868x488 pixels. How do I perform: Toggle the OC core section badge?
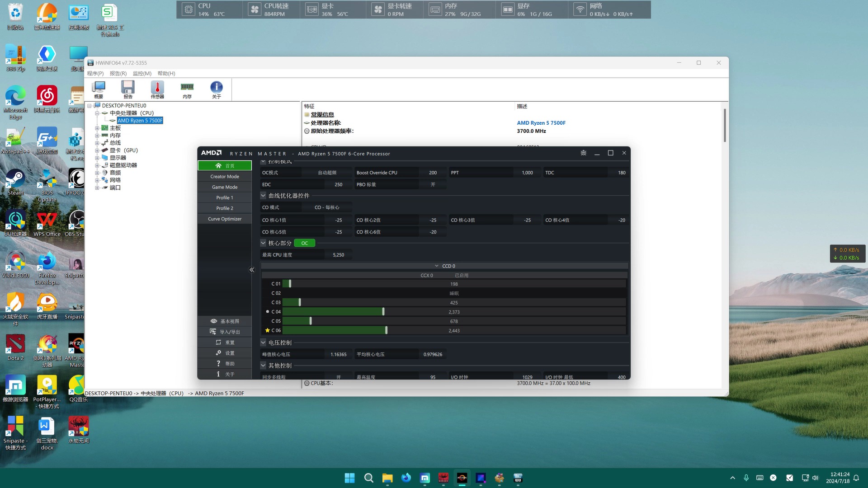[x=304, y=243]
